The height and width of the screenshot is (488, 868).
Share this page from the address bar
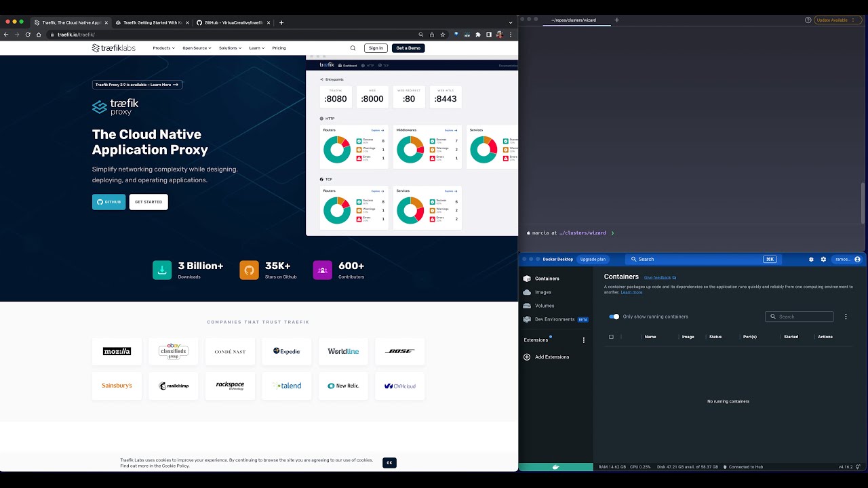pos(431,35)
